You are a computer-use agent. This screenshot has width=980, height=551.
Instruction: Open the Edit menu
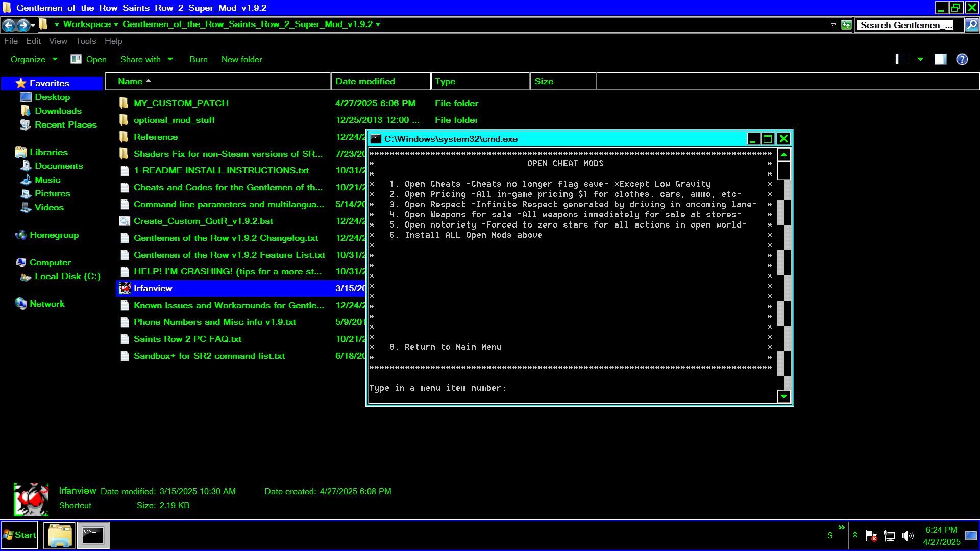coord(33,41)
